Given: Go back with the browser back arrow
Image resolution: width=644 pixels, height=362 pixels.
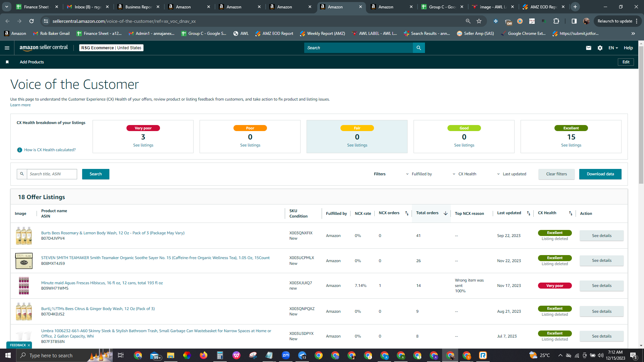Looking at the screenshot, I should (7, 21).
